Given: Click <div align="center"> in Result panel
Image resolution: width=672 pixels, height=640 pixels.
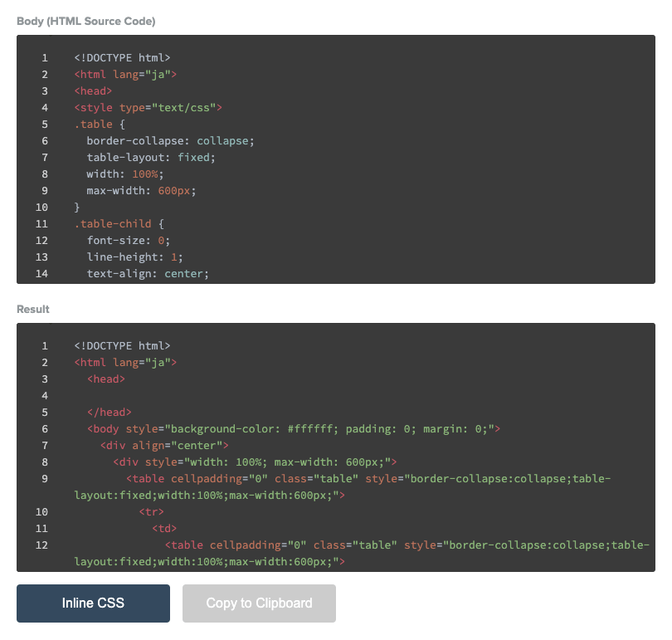Looking at the screenshot, I should 164,446.
